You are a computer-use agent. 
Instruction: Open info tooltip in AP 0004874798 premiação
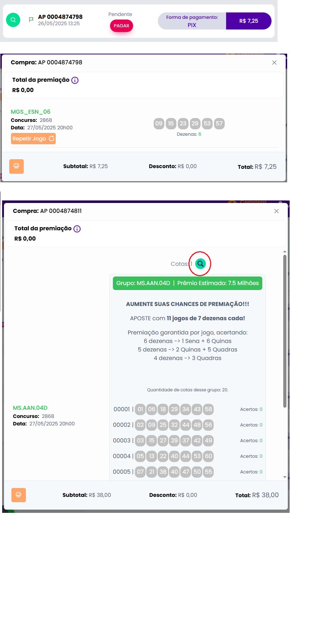(75, 80)
